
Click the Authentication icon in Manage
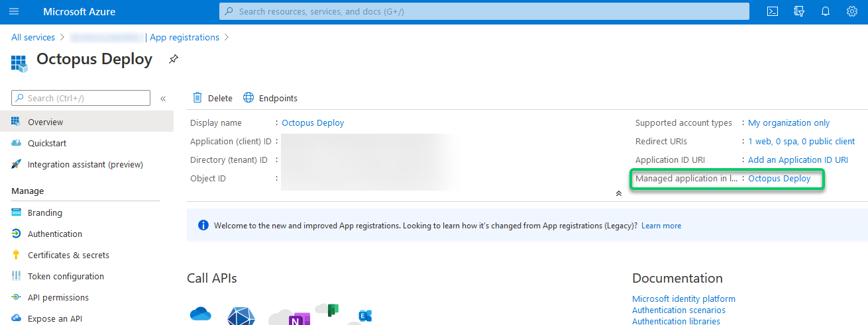[x=17, y=234]
